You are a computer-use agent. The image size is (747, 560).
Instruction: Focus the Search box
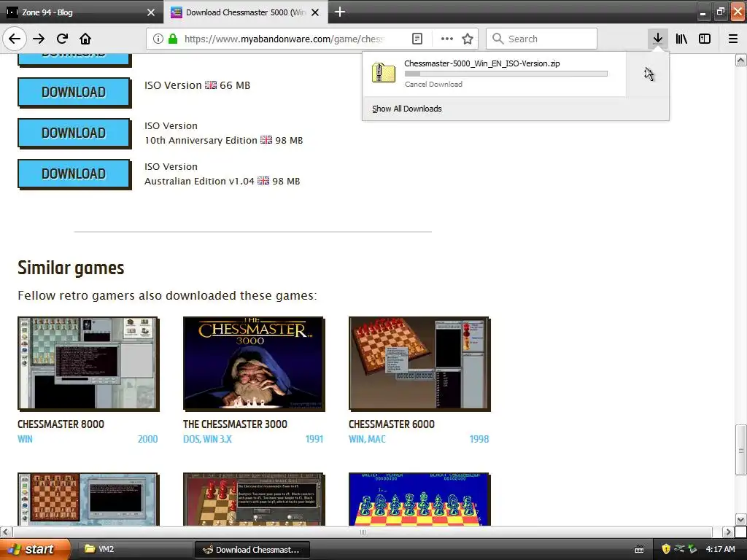pyautogui.click(x=542, y=39)
